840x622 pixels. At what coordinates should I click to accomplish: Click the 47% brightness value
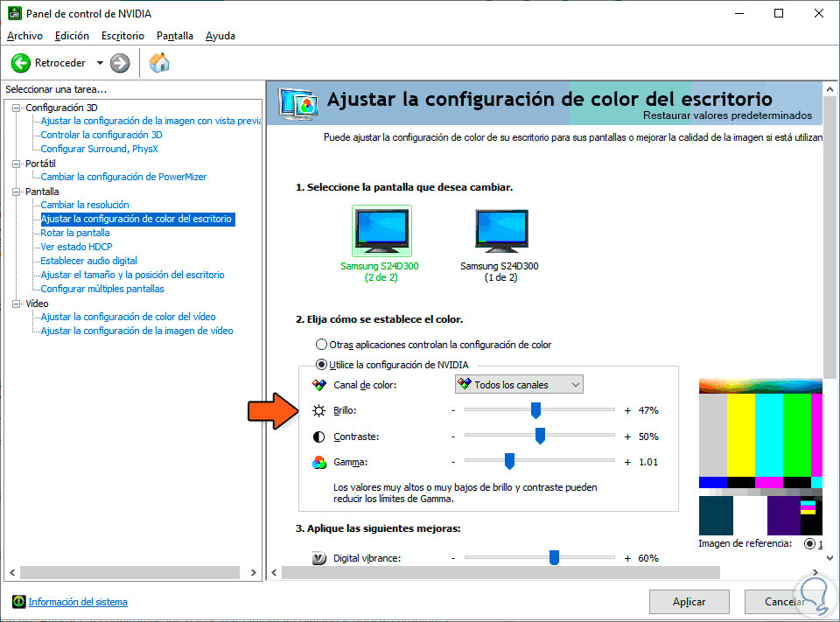tap(648, 411)
